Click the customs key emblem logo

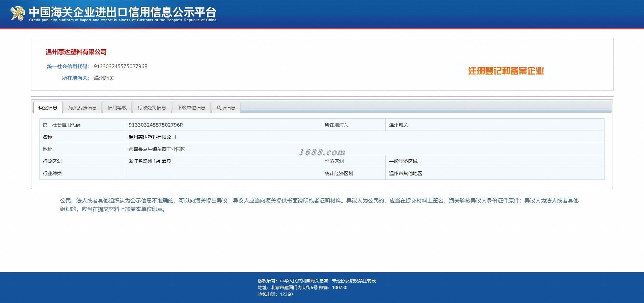coord(18,13)
